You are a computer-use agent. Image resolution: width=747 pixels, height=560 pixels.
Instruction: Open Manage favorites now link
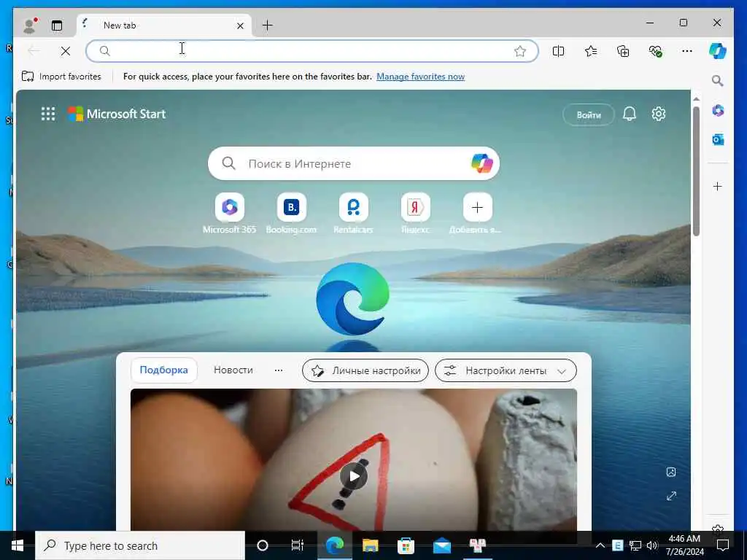pos(420,76)
